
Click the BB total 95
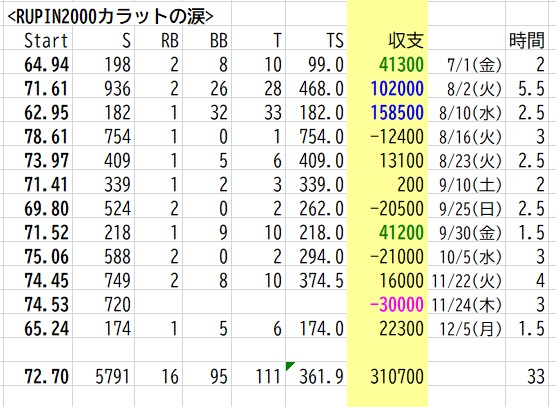tap(219, 377)
